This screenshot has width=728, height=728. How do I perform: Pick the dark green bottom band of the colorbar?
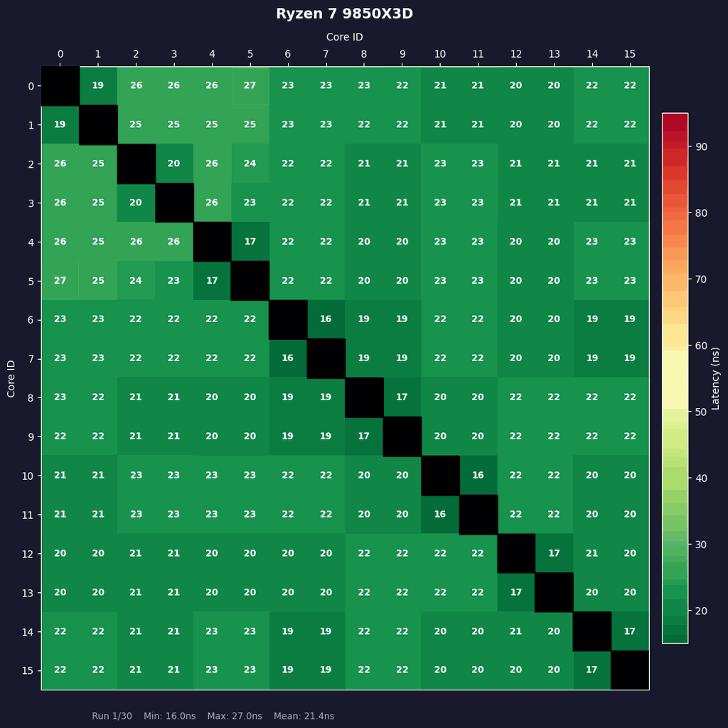pyautogui.click(x=675, y=633)
